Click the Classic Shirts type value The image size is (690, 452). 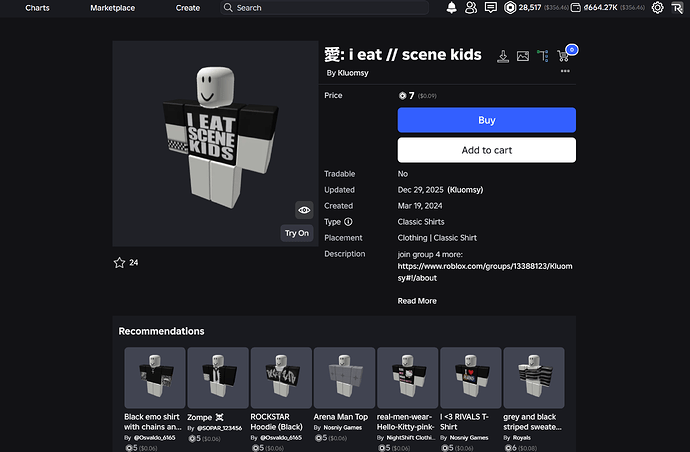pos(421,222)
